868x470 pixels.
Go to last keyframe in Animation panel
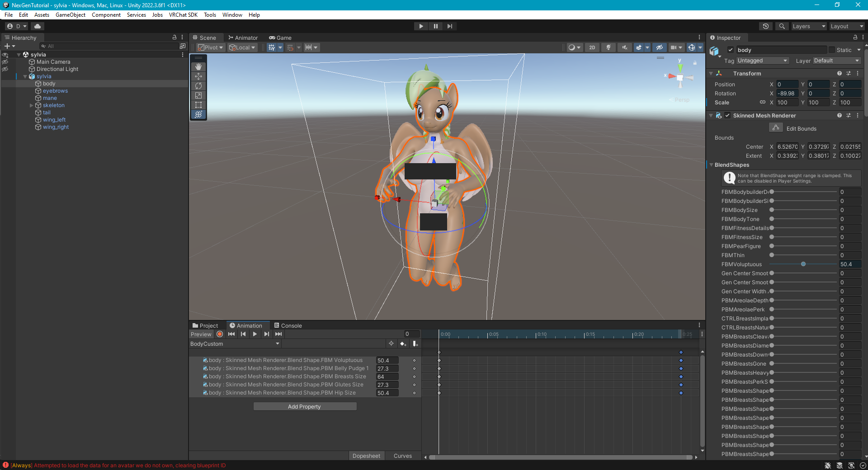click(x=278, y=334)
